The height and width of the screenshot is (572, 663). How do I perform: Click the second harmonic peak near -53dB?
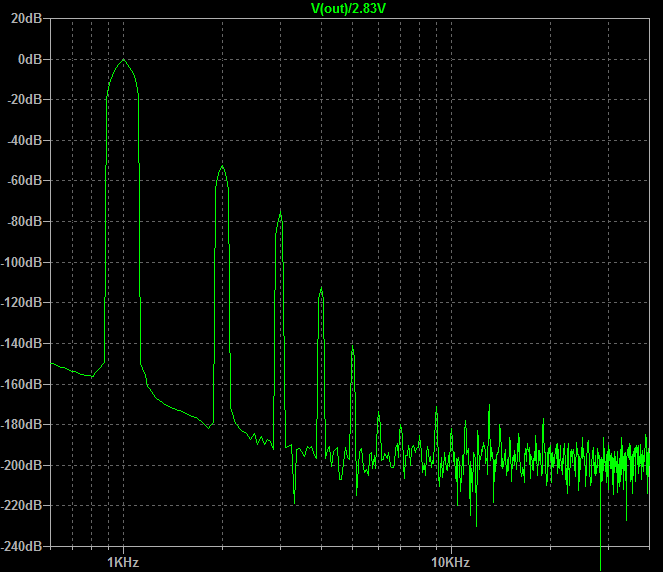(x=222, y=167)
